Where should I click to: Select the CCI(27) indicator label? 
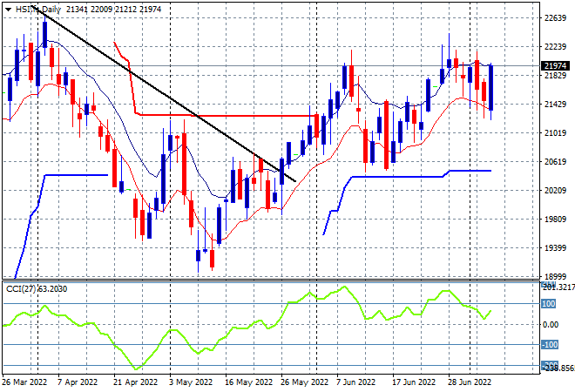tap(37, 289)
